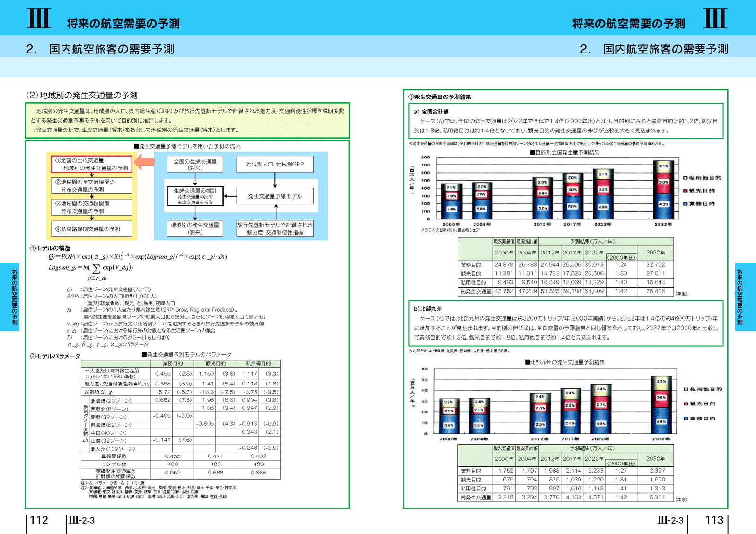Click the 0.952 correlation value cell
The height and width of the screenshot is (534, 756).
tap(173, 473)
